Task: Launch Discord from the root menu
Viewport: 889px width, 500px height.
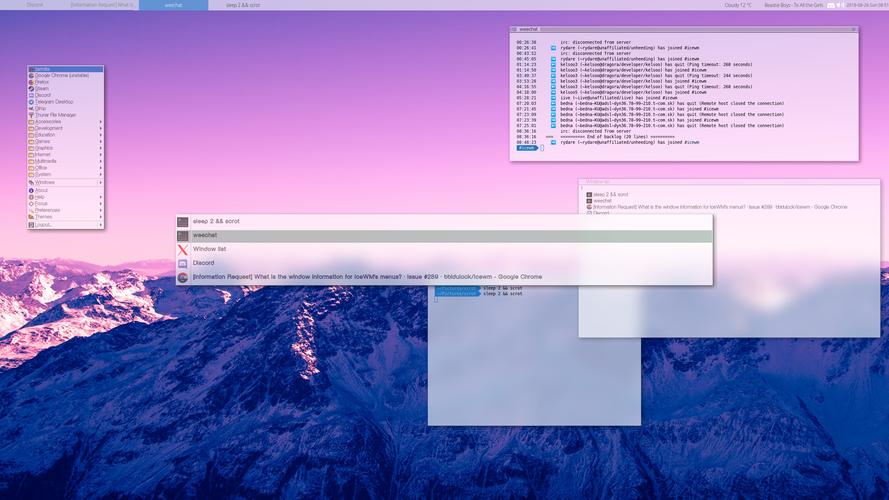Action: click(65, 95)
